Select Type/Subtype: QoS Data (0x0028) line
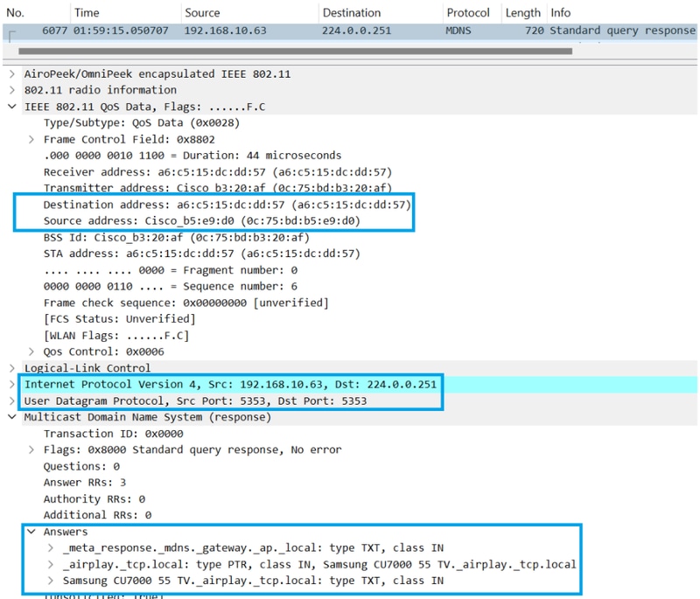700x599 pixels. tap(142, 122)
